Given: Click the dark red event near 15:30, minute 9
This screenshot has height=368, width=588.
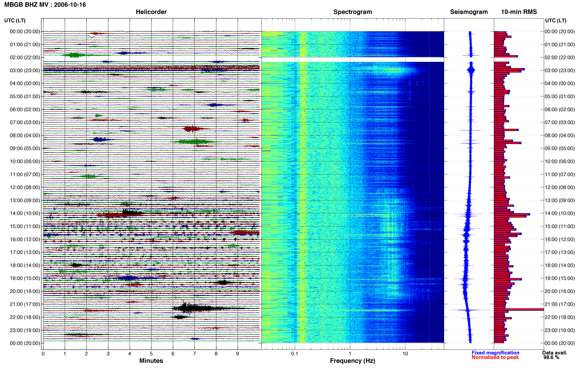Looking at the screenshot, I should 244,233.
